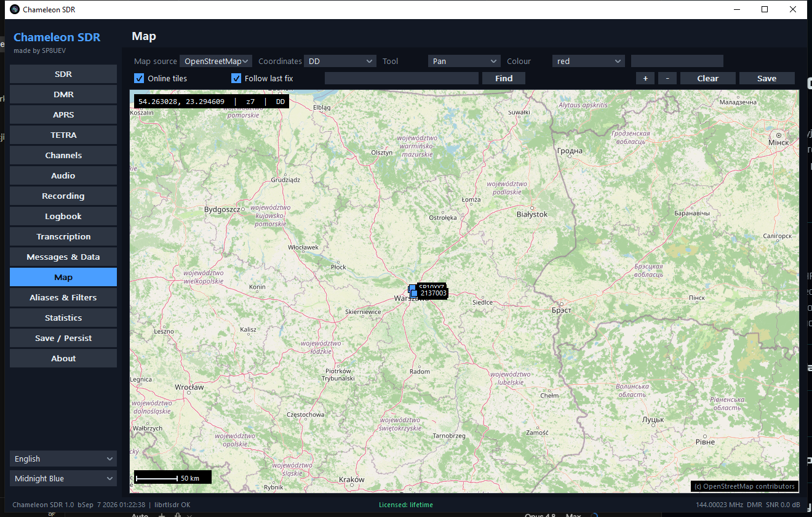This screenshot has width=812, height=517.
Task: Disable the Follow last fix checkbox
Action: pyautogui.click(x=236, y=78)
